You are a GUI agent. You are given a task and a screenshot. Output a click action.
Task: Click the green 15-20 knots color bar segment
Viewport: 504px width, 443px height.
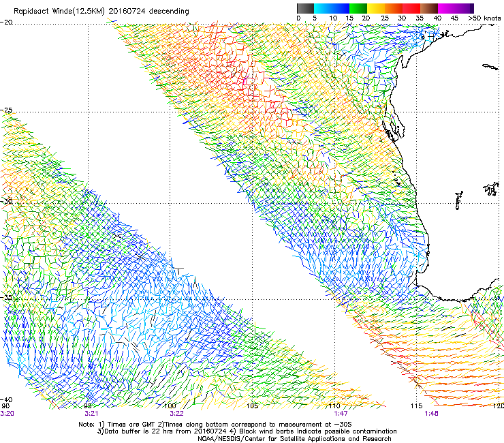click(x=358, y=8)
